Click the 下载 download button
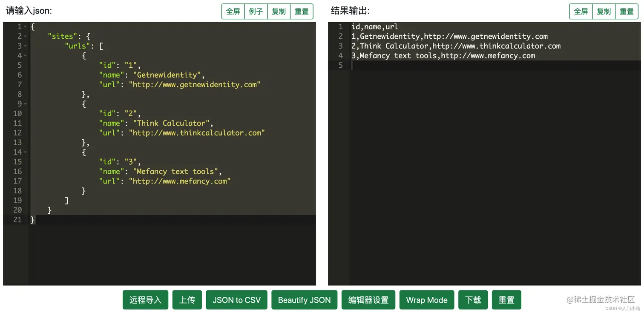The image size is (644, 313). click(x=473, y=300)
